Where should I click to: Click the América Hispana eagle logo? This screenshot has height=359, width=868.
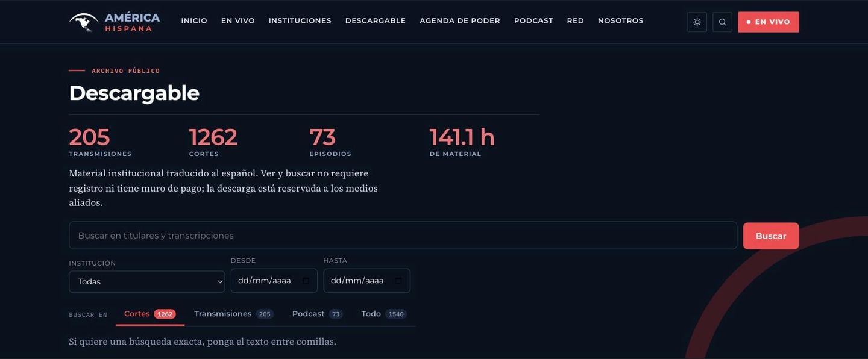tap(84, 22)
